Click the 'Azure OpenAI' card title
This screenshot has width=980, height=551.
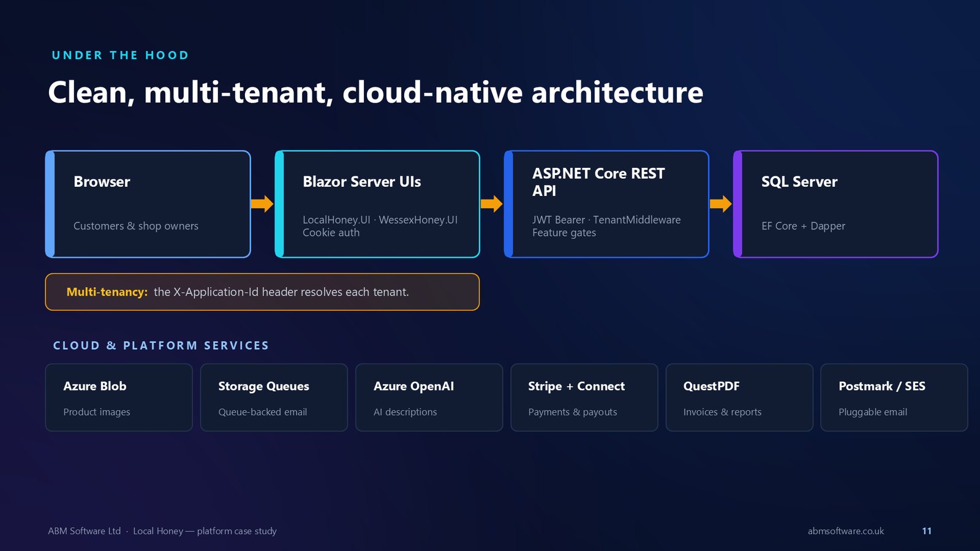click(414, 386)
